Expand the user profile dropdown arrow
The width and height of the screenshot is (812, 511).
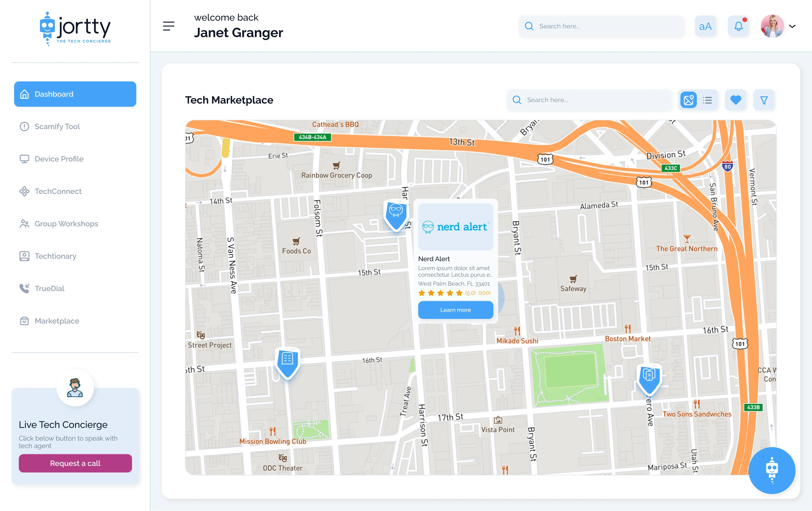(792, 26)
